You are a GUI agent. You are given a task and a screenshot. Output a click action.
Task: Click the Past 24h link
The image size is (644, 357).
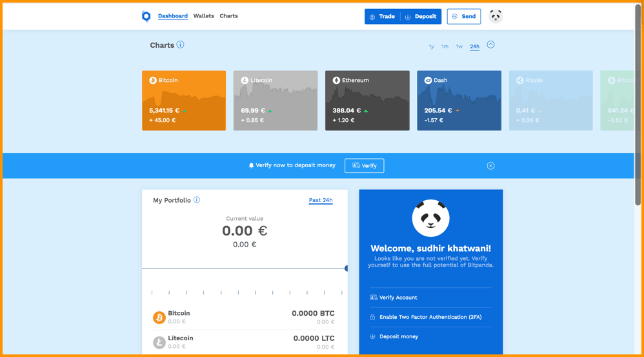coord(321,200)
